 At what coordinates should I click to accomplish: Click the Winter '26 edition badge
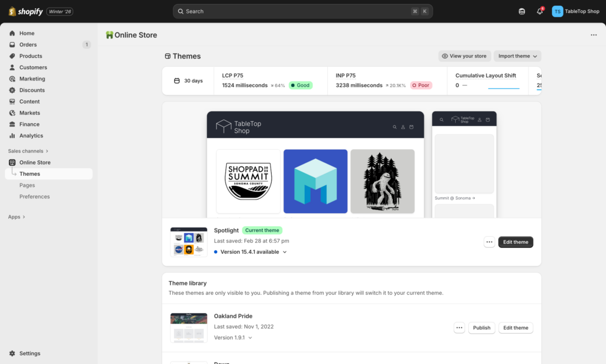point(60,12)
